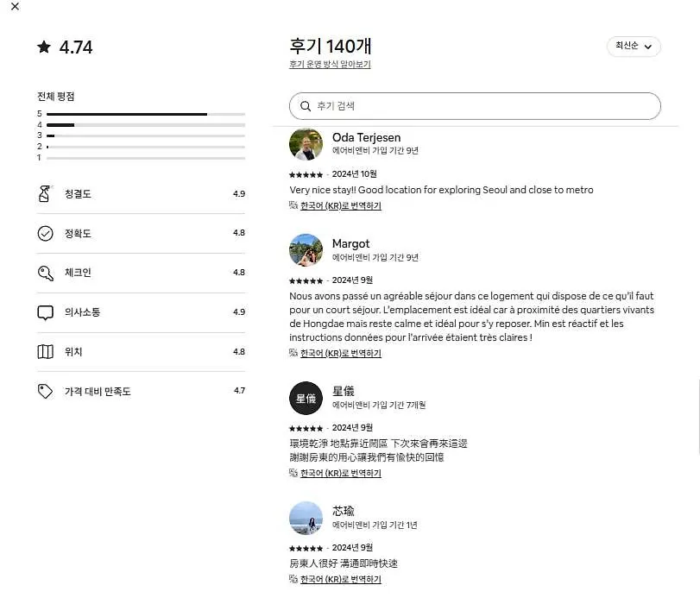
Task: Click the value price tag icon
Action: click(x=45, y=392)
